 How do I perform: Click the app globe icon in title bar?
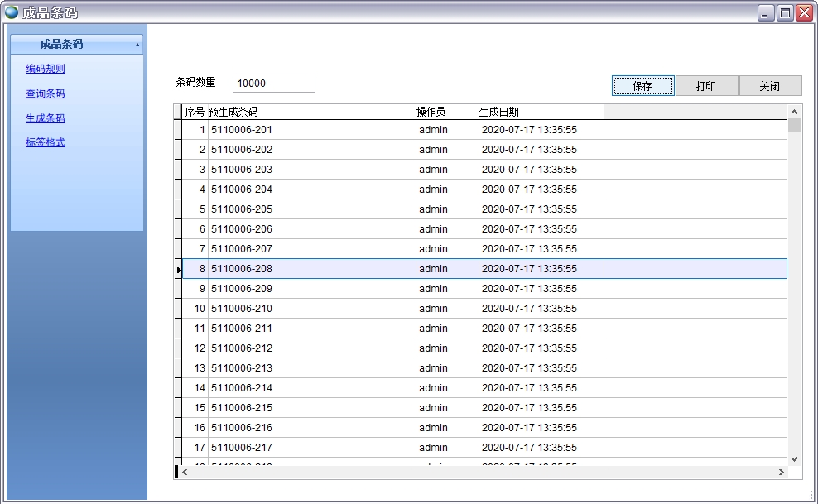(x=12, y=12)
